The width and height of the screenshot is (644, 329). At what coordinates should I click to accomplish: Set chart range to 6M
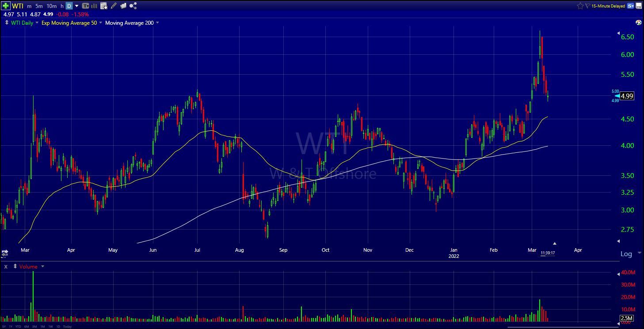click(x=27, y=327)
